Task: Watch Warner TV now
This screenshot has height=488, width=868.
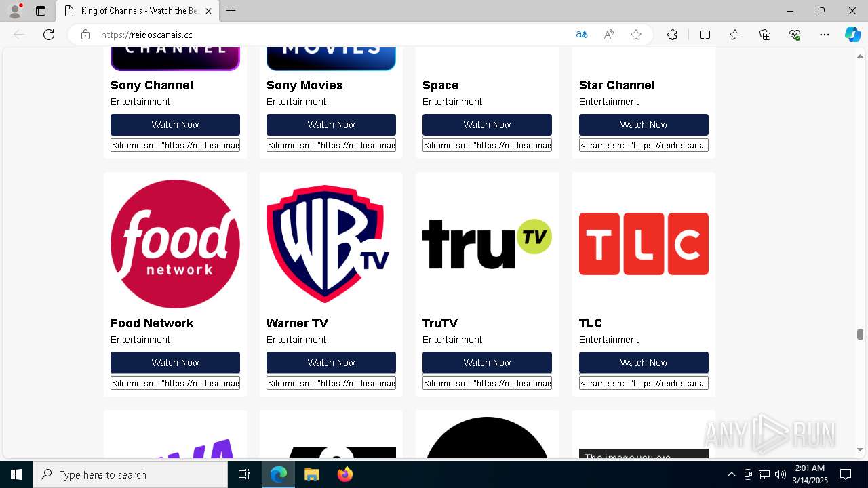Action: [x=331, y=363]
